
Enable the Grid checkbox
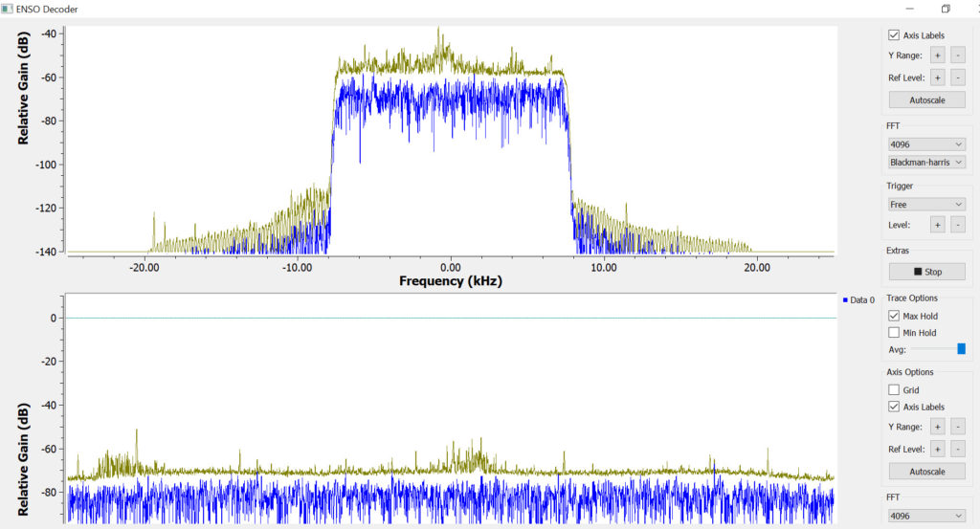click(894, 390)
